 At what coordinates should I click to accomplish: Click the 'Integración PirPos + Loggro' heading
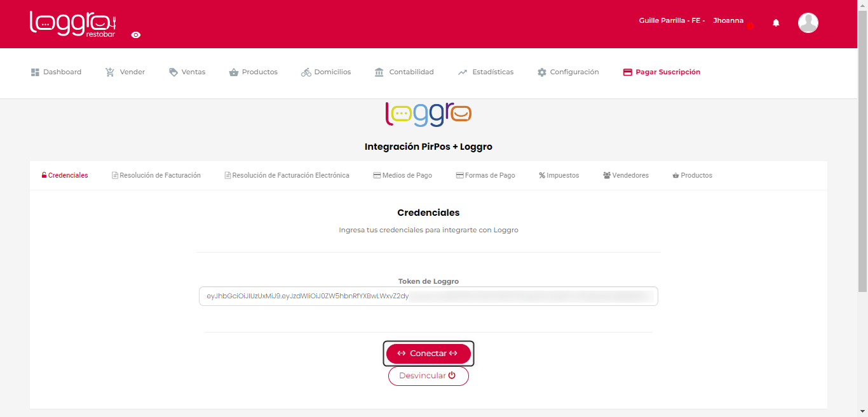[428, 147]
